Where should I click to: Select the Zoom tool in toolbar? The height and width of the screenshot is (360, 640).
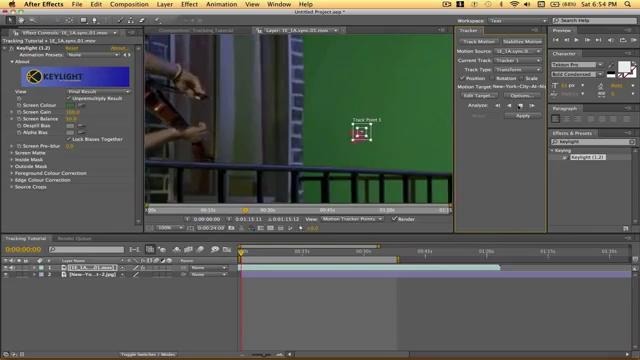[x=32, y=20]
